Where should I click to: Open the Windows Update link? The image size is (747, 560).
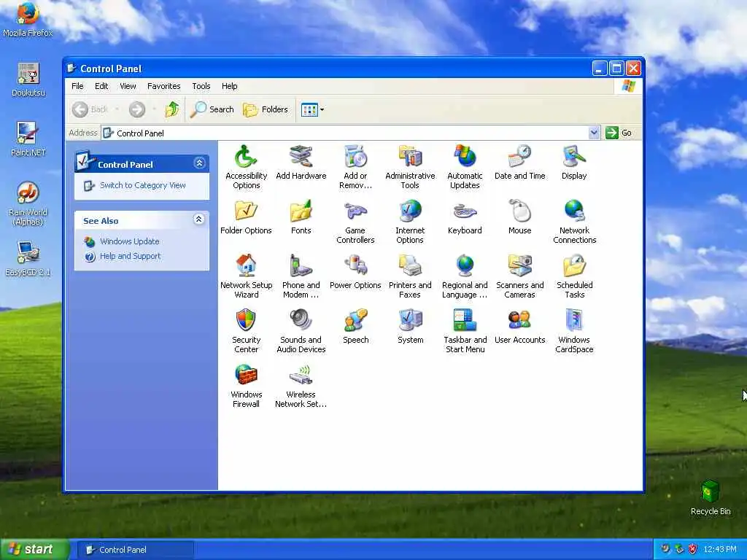[130, 241]
